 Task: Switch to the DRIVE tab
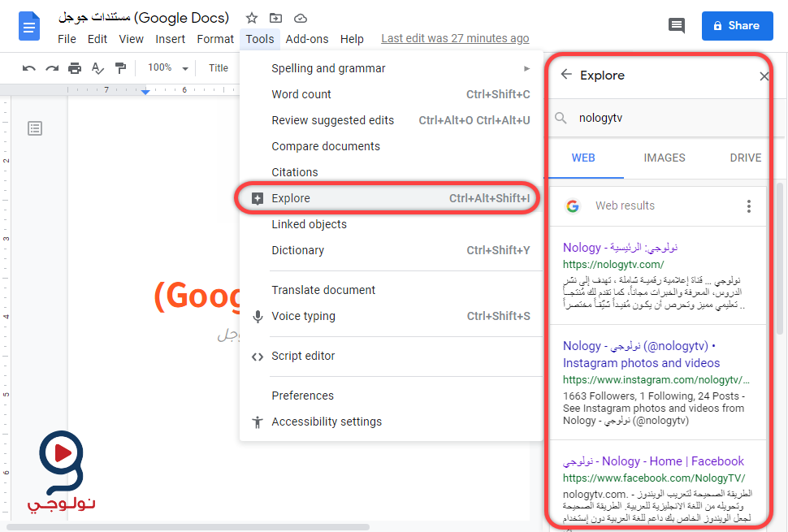pyautogui.click(x=746, y=158)
